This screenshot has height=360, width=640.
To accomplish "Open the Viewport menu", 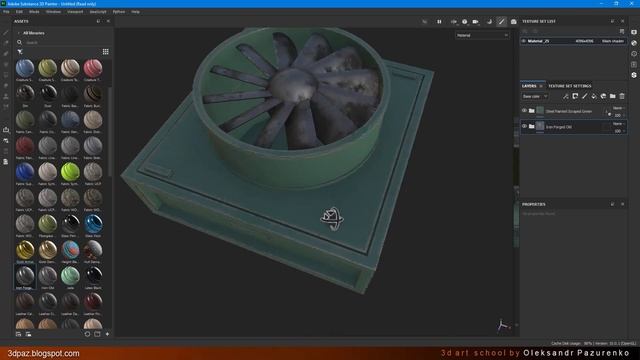I will click(x=75, y=12).
